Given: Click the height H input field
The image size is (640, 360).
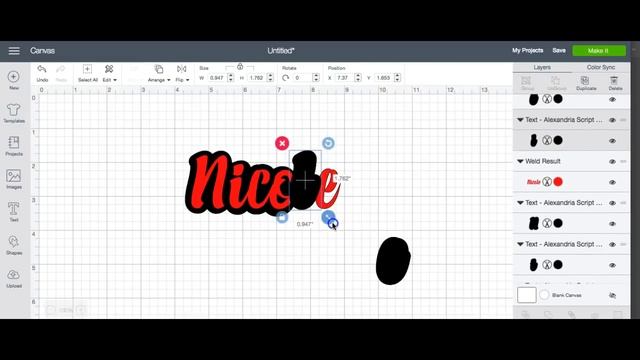Looking at the screenshot, I should click(256, 78).
